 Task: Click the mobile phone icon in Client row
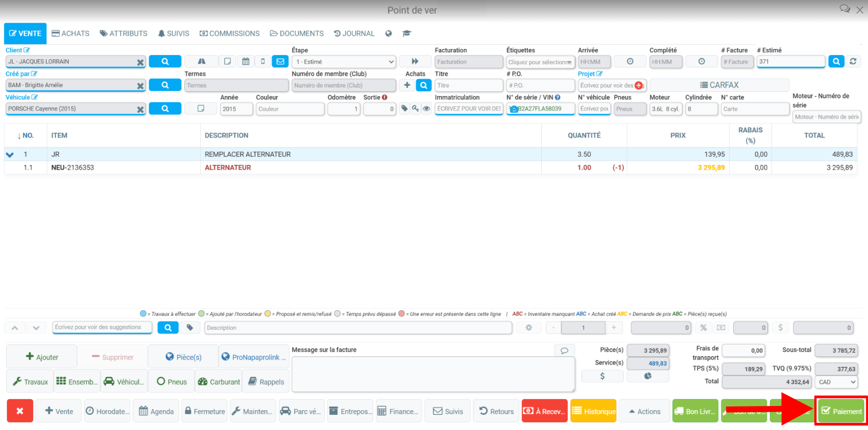(x=263, y=61)
